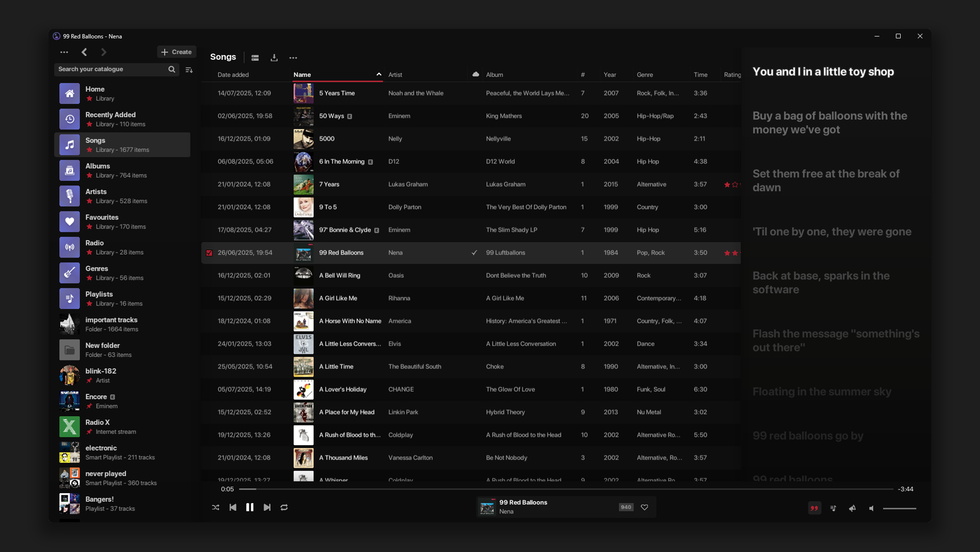Open the play queue icon
Image resolution: width=980 pixels, height=552 pixels.
[x=833, y=508]
